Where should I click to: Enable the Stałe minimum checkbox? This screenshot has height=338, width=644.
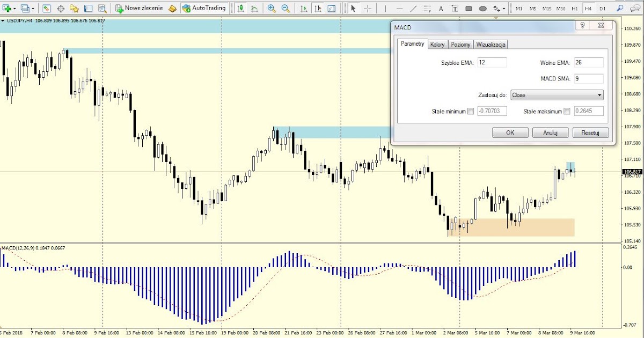(471, 112)
